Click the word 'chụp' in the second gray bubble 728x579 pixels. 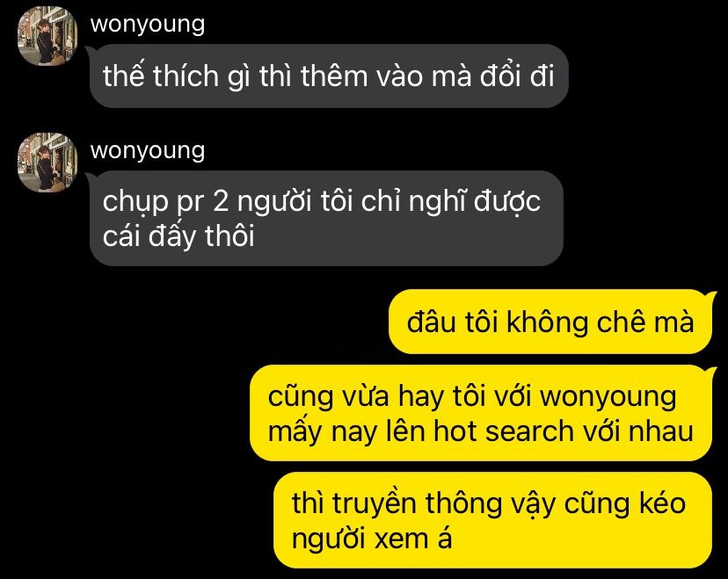point(135,202)
